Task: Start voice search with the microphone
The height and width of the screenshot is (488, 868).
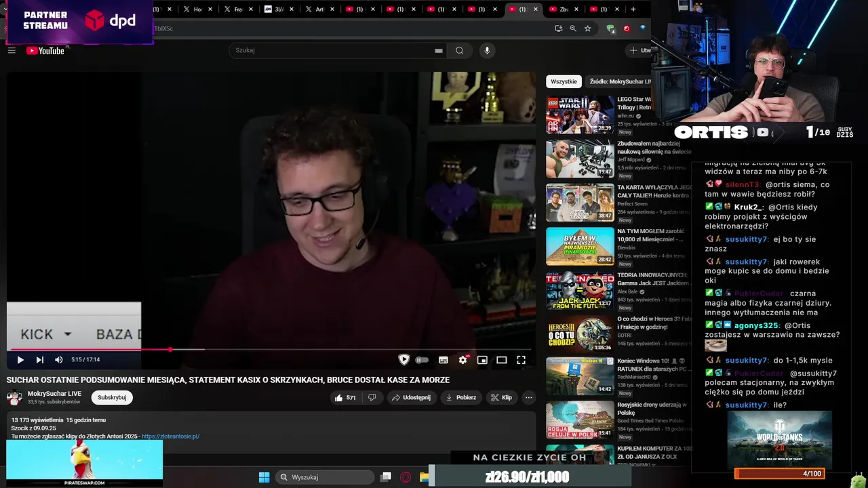Action: pos(487,50)
